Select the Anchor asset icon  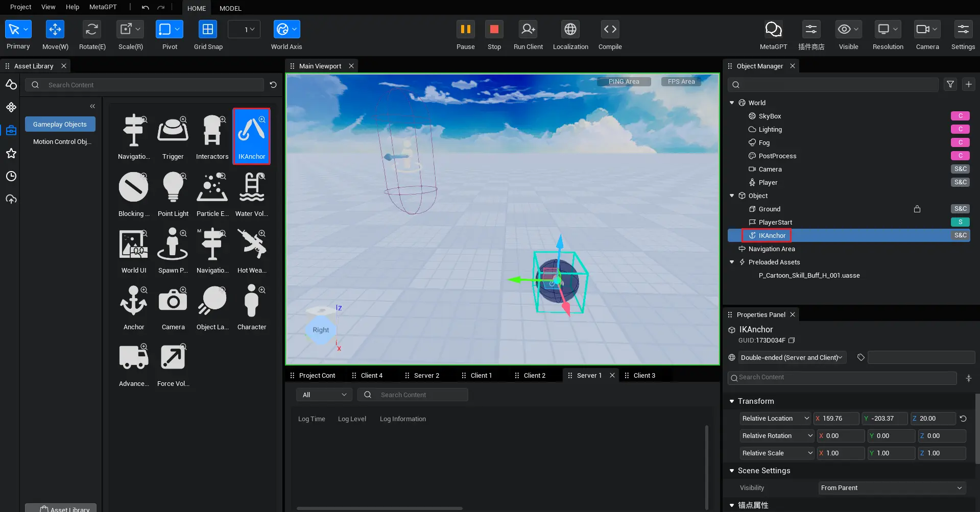(134, 300)
